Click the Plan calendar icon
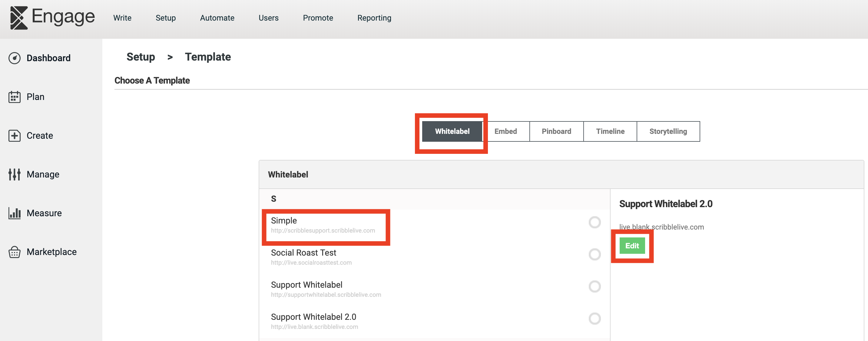868x341 pixels. click(15, 97)
